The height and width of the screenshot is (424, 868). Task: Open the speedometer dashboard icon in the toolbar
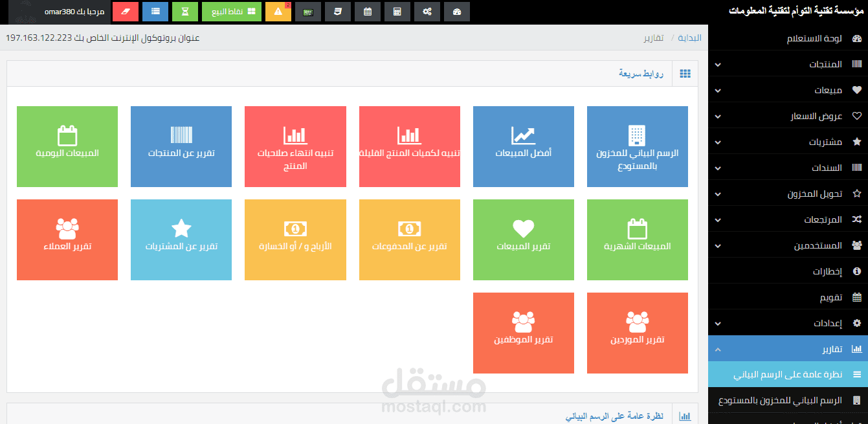pos(456,12)
